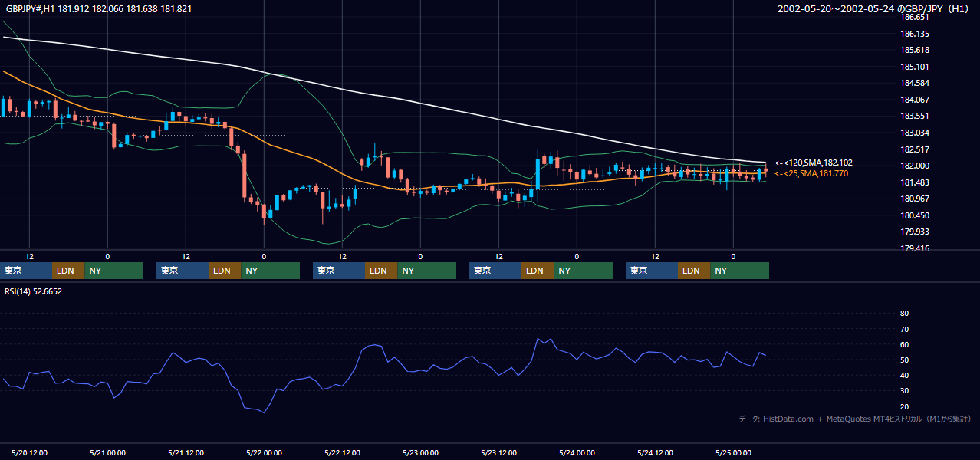Image resolution: width=980 pixels, height=460 pixels.
Task: Click price axis value 184.584
Action: point(914,83)
